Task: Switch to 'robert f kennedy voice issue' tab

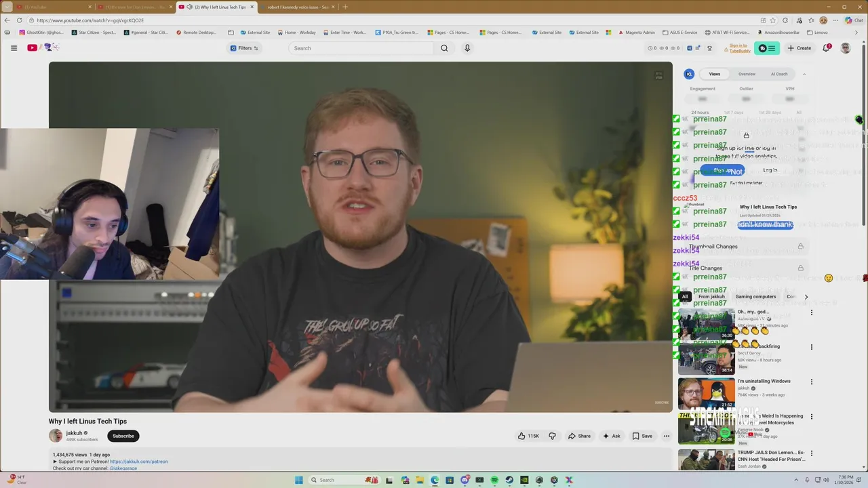Action: [298, 7]
